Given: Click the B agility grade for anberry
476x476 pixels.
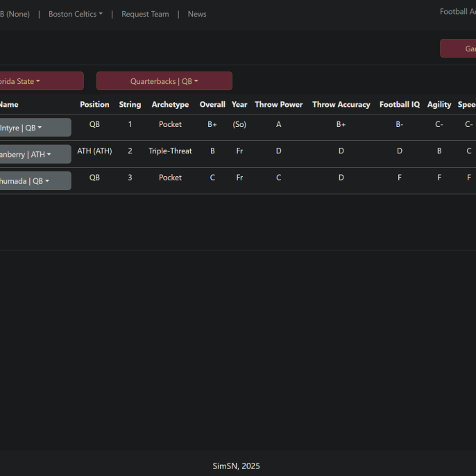Looking at the screenshot, I should [x=439, y=151].
